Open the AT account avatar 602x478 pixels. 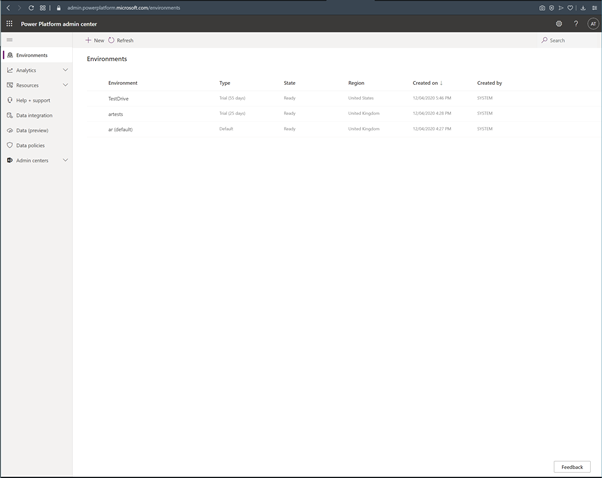593,23
